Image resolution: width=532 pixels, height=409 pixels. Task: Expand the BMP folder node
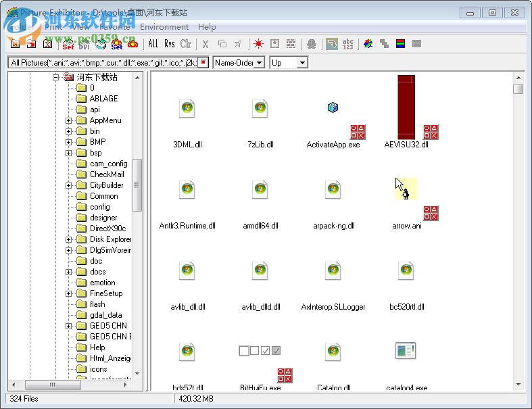pos(68,142)
